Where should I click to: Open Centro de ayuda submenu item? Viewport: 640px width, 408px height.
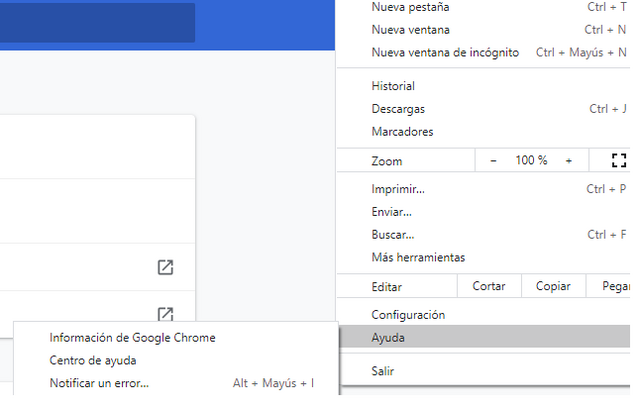click(176, 361)
